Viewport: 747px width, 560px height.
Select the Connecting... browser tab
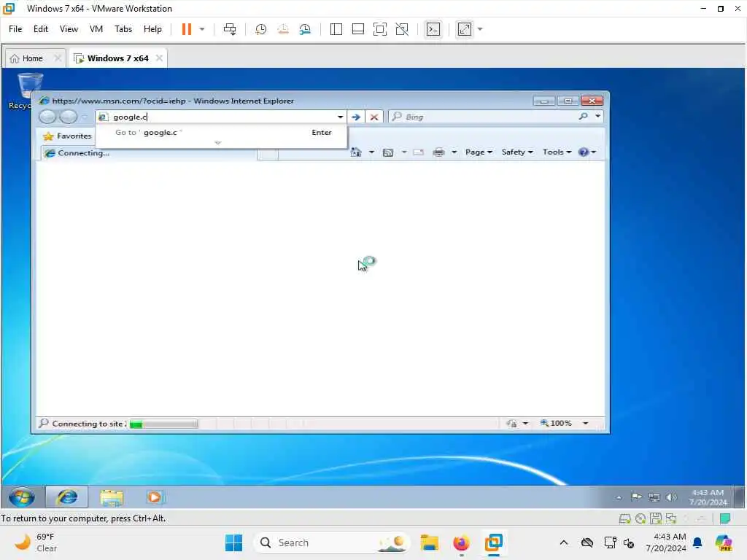[x=149, y=153]
